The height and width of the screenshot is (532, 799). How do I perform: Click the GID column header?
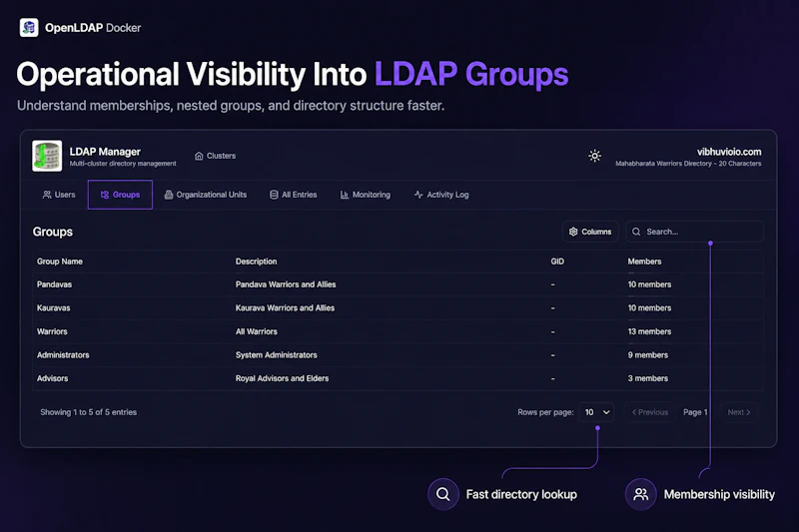pyautogui.click(x=557, y=262)
